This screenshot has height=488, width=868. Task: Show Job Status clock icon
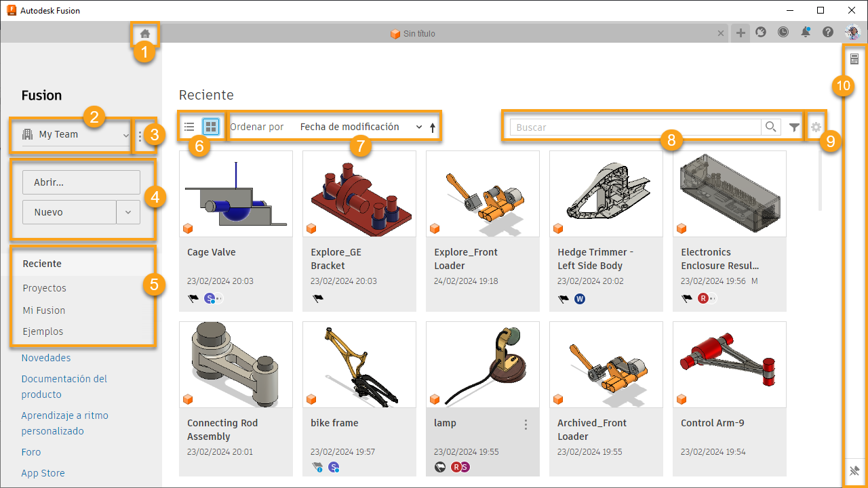783,32
